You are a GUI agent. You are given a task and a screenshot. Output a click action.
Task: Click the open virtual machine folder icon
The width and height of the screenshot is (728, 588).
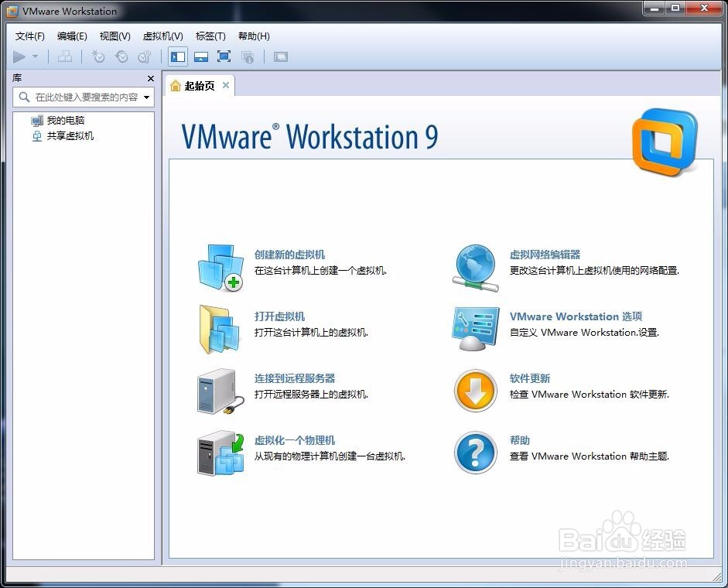pos(220,330)
